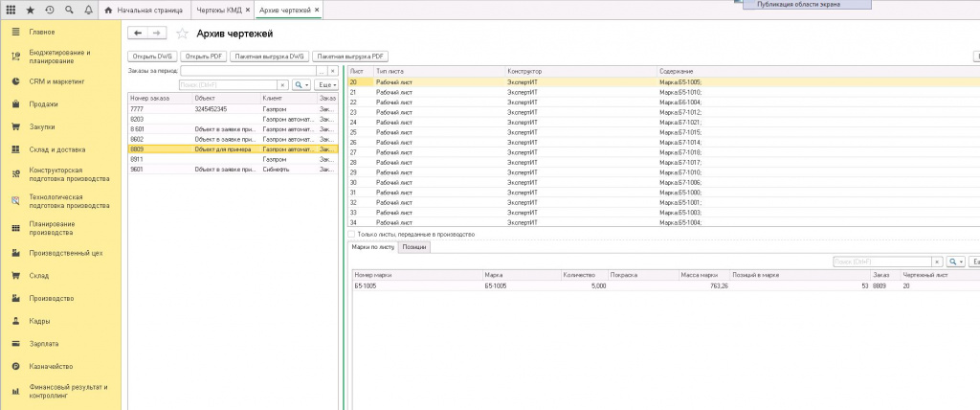Screen dimensions: 980x410
Task: Open Favorites star in top bar
Action: click(x=30, y=10)
